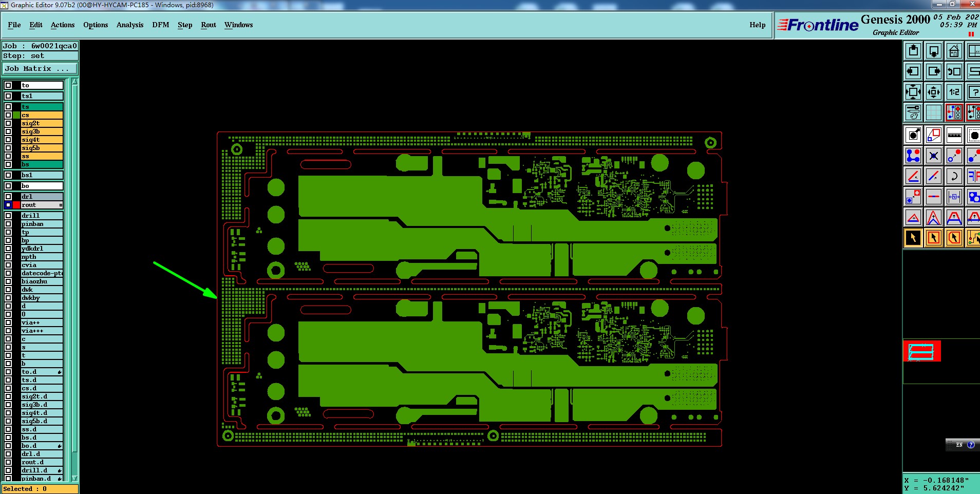Toggle the display checkbox for layer to
980x494 pixels.
coord(8,85)
